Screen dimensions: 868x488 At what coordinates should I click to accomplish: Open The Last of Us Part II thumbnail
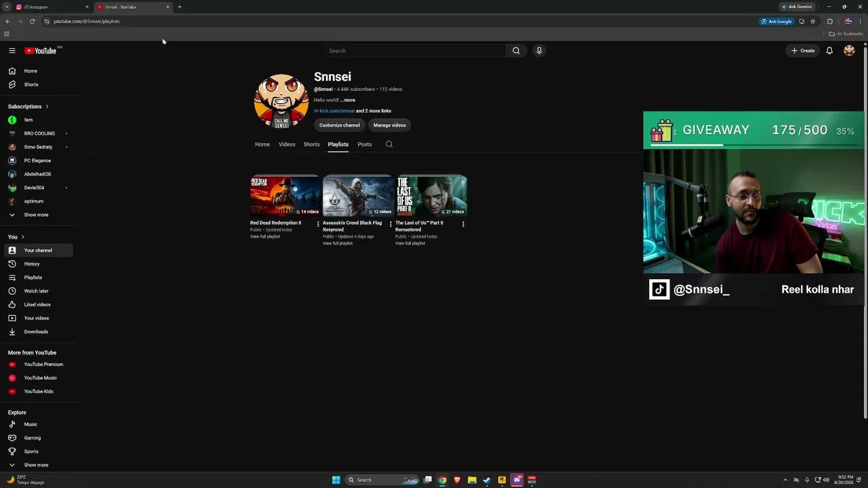click(x=431, y=196)
